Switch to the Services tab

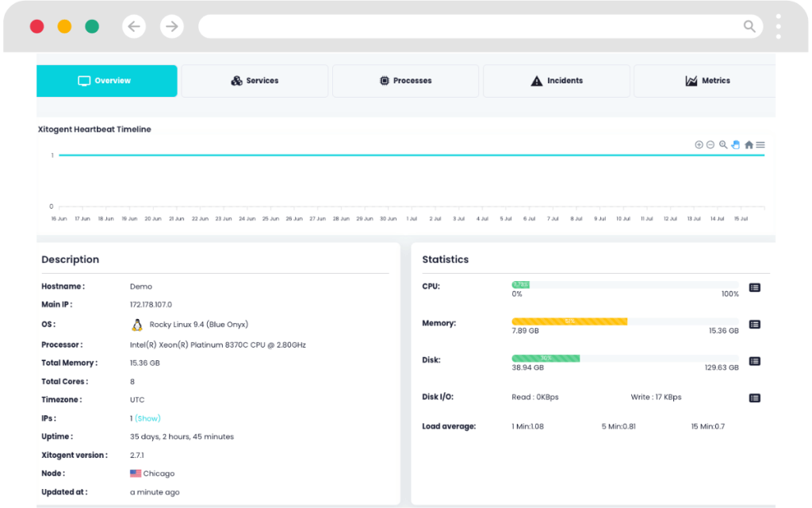tap(255, 80)
